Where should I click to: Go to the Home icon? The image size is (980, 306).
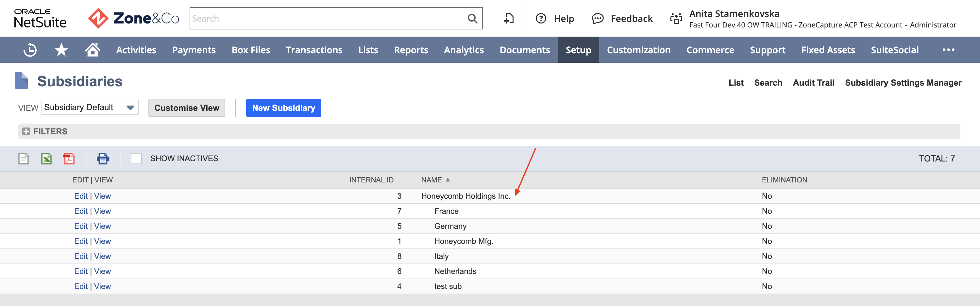click(93, 49)
